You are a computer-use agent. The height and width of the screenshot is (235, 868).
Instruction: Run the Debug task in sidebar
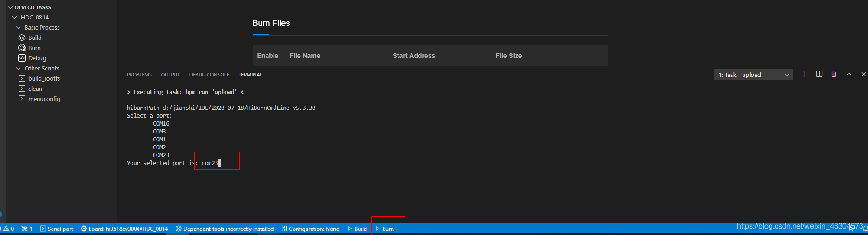(x=37, y=58)
